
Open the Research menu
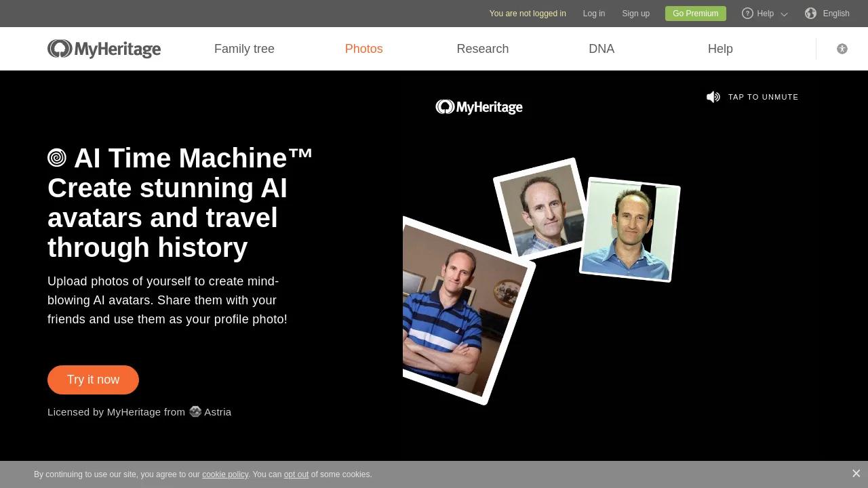point(483,49)
